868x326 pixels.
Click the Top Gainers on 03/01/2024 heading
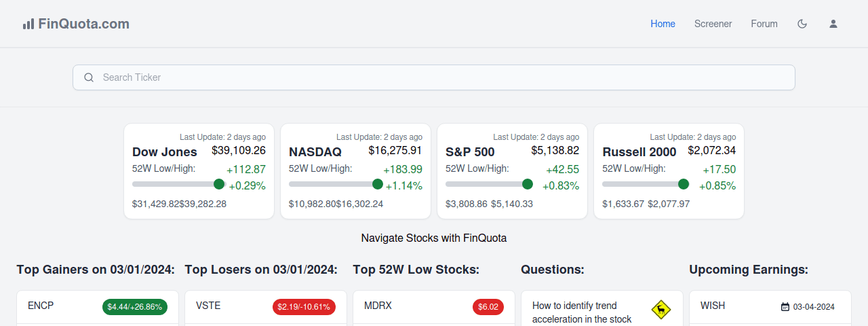pos(96,270)
